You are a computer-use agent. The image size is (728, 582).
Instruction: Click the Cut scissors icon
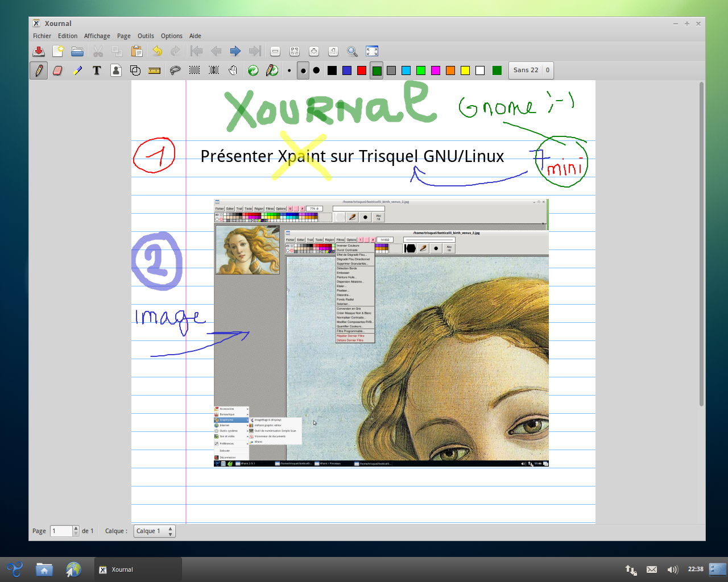(98, 51)
